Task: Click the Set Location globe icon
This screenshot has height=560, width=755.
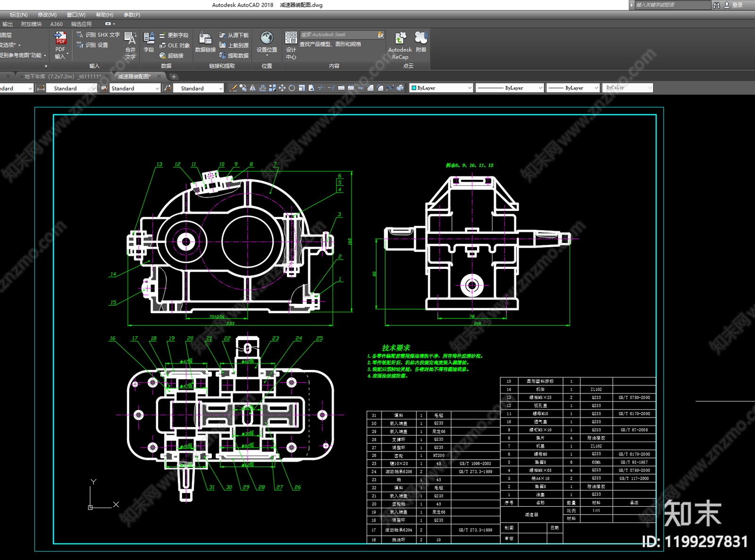Action: (267, 38)
